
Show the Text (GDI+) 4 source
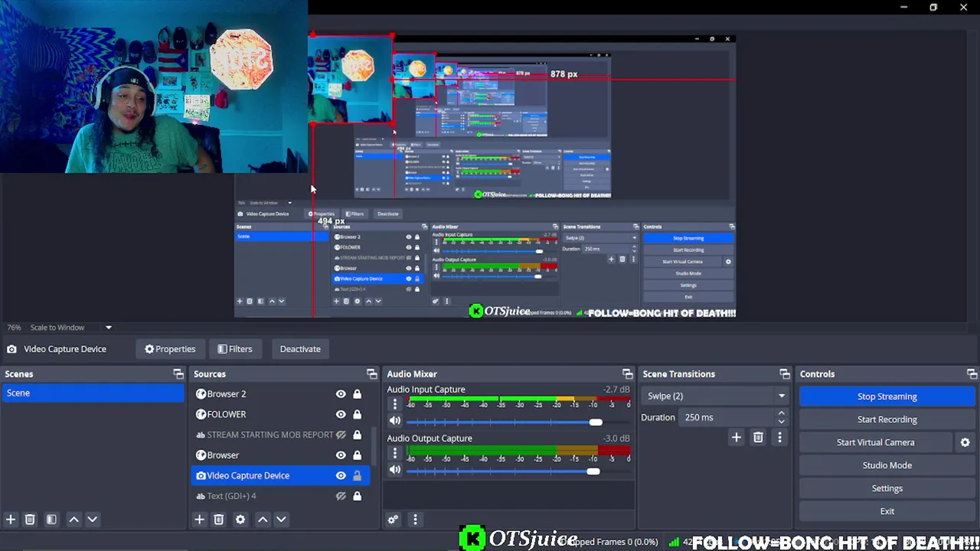(x=341, y=496)
